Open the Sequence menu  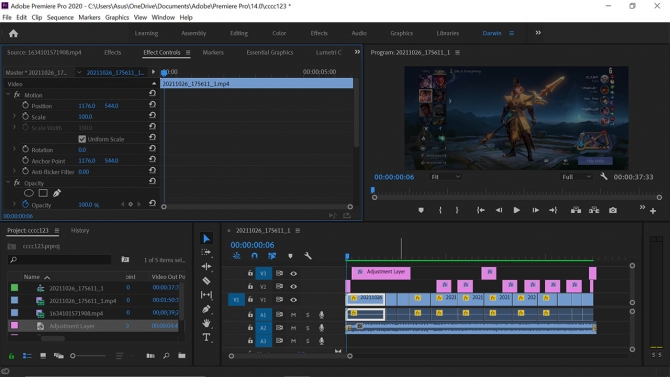click(60, 18)
